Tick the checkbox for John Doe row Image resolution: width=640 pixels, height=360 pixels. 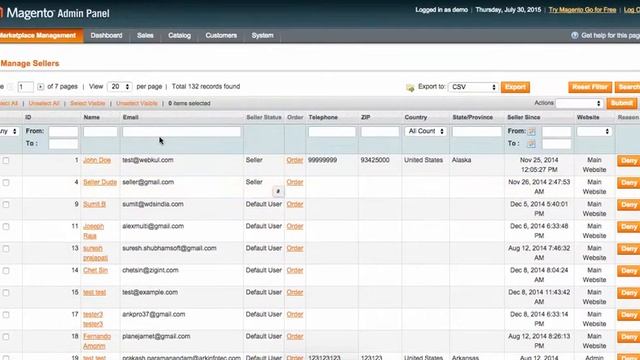[6, 160]
